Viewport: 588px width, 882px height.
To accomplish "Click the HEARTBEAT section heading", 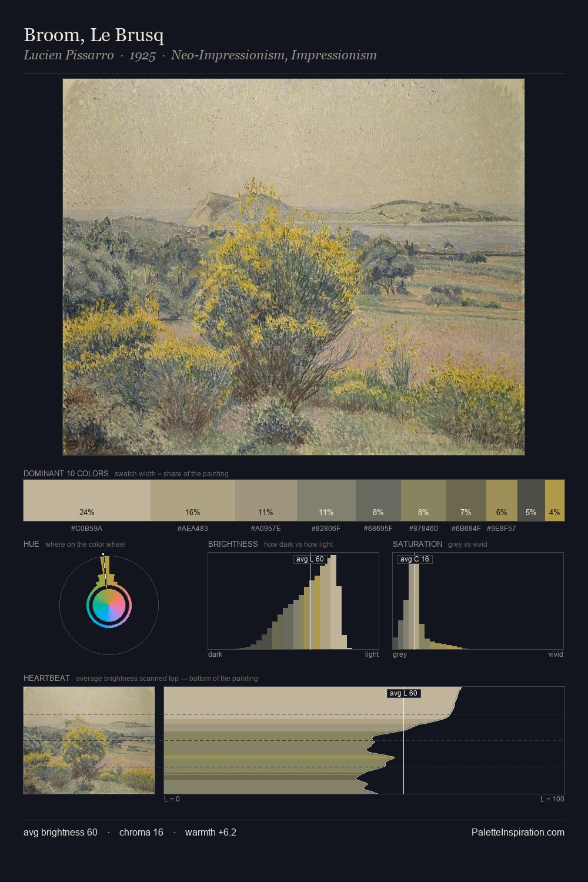I will [x=46, y=678].
